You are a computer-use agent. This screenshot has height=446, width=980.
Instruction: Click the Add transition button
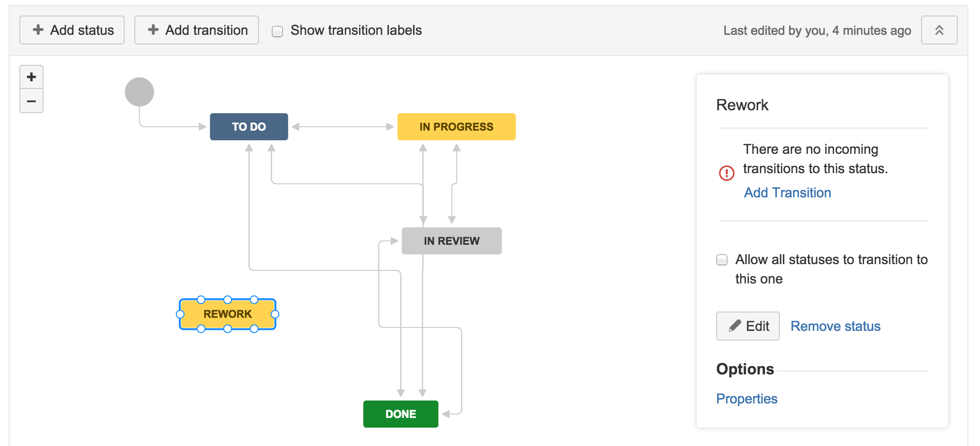click(x=197, y=30)
